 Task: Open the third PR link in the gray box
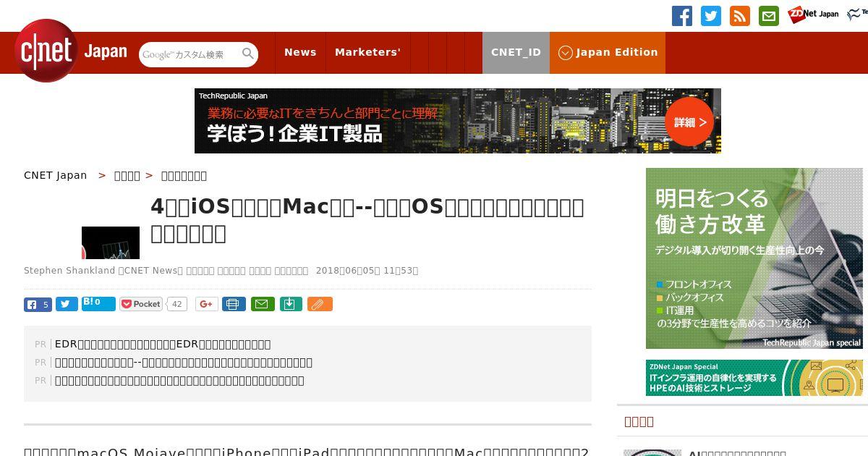click(x=179, y=380)
